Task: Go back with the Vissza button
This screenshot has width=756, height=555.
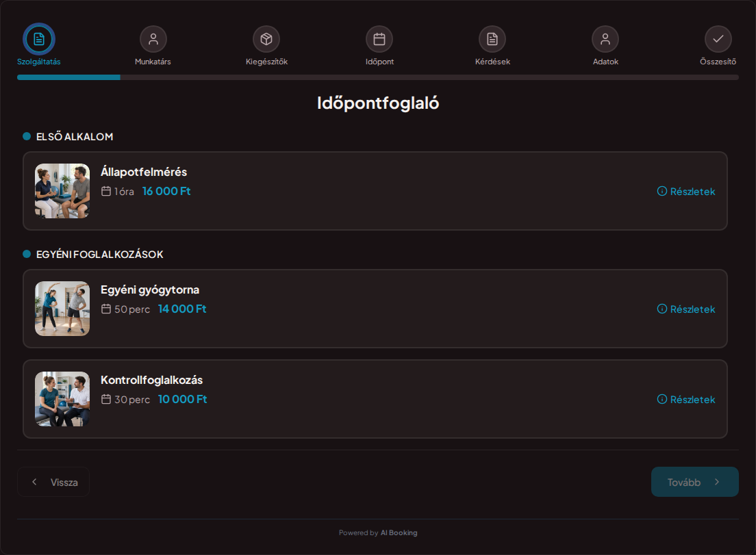Action: [x=53, y=482]
